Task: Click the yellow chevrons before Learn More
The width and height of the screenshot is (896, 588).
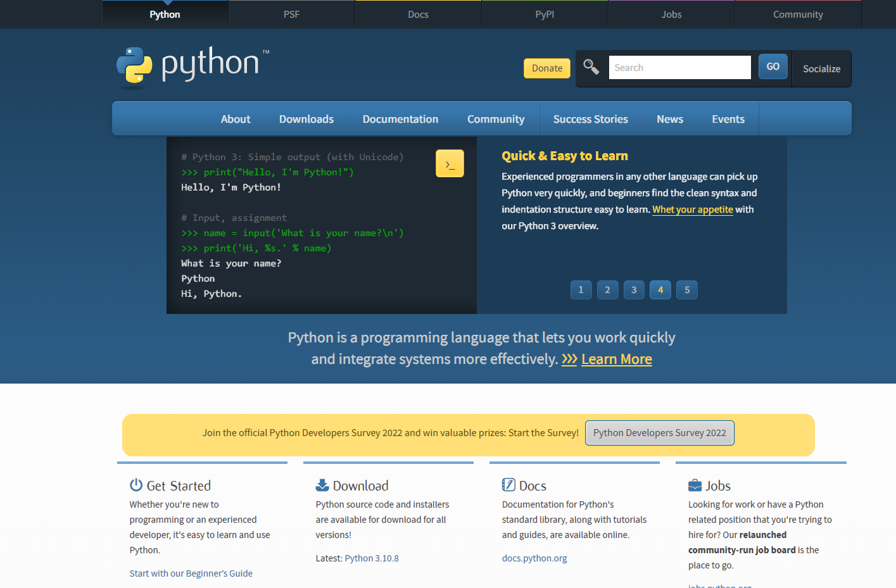Action: [569, 359]
